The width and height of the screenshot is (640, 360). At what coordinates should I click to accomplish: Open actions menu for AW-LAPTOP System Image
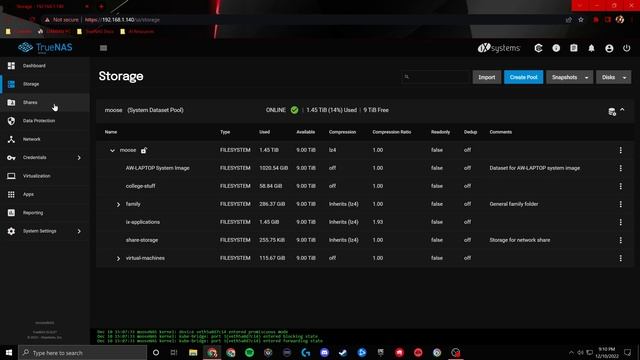coord(620,168)
